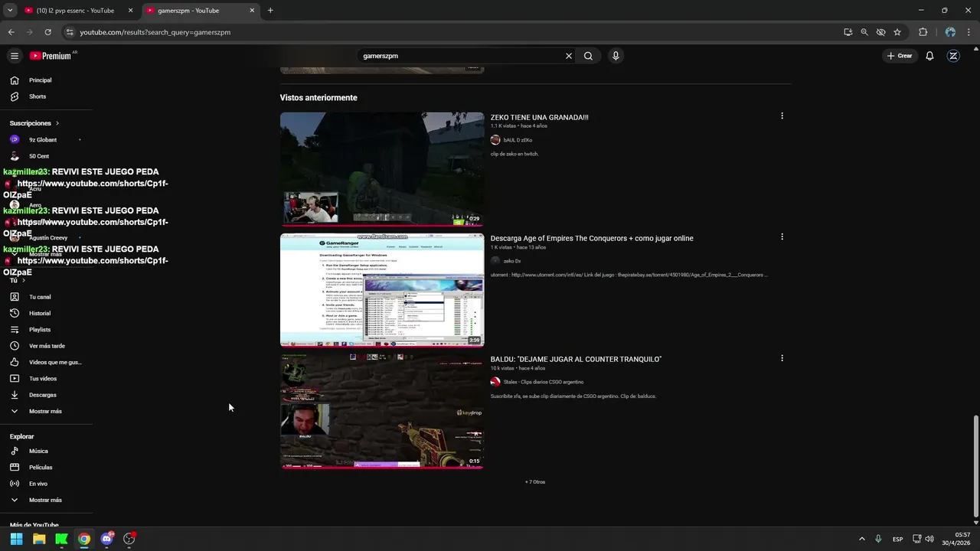
Task: Expand Mostrar más under Explorar
Action: point(46,500)
